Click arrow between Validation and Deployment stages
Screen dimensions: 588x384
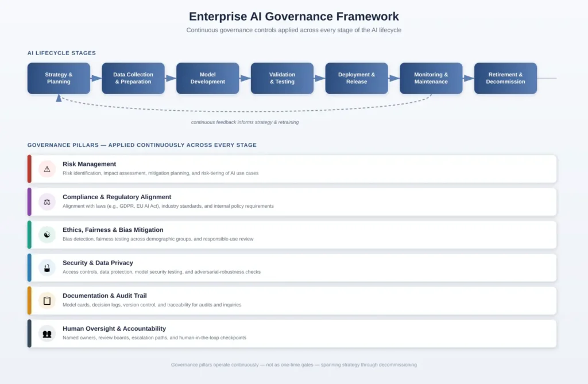tap(319, 78)
